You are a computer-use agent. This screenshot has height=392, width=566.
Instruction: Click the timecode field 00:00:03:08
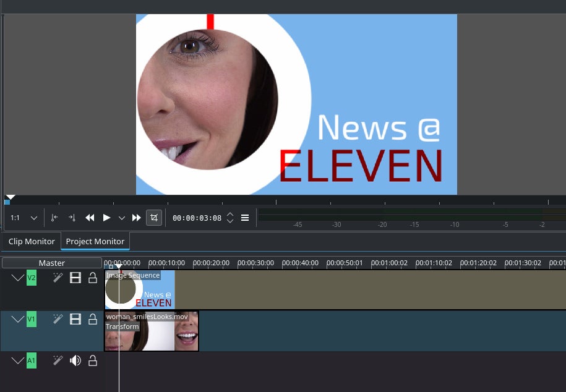(197, 218)
